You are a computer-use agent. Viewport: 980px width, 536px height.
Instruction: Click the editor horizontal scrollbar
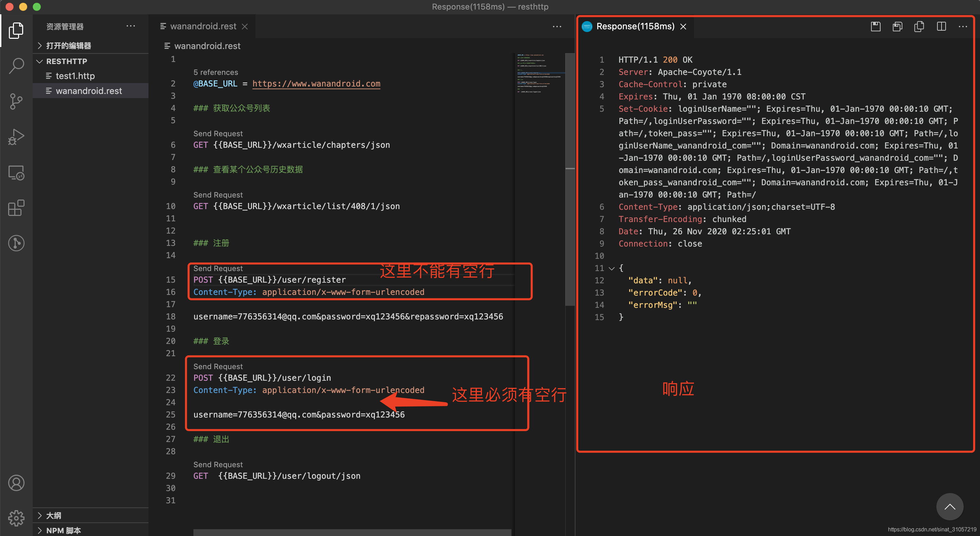click(x=352, y=532)
